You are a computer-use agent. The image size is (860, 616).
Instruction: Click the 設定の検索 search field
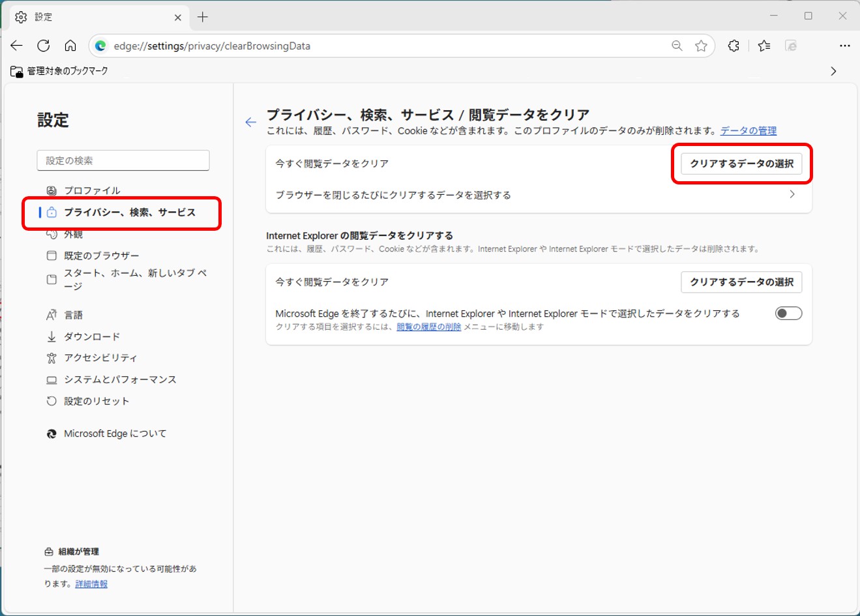pyautogui.click(x=123, y=160)
